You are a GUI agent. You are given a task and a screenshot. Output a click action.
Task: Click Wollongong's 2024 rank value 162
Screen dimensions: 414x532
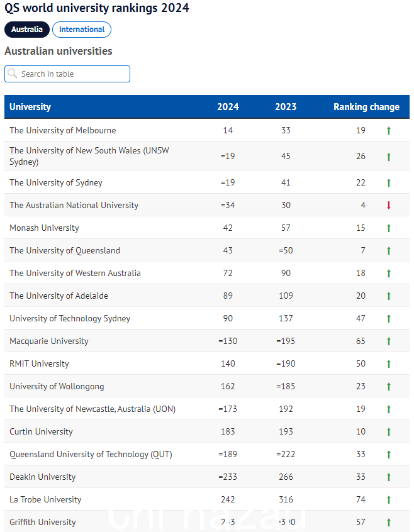coord(228,387)
